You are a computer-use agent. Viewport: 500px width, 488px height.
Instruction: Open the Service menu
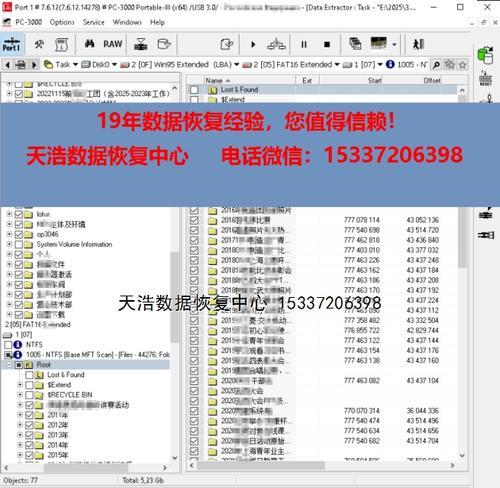click(x=94, y=22)
